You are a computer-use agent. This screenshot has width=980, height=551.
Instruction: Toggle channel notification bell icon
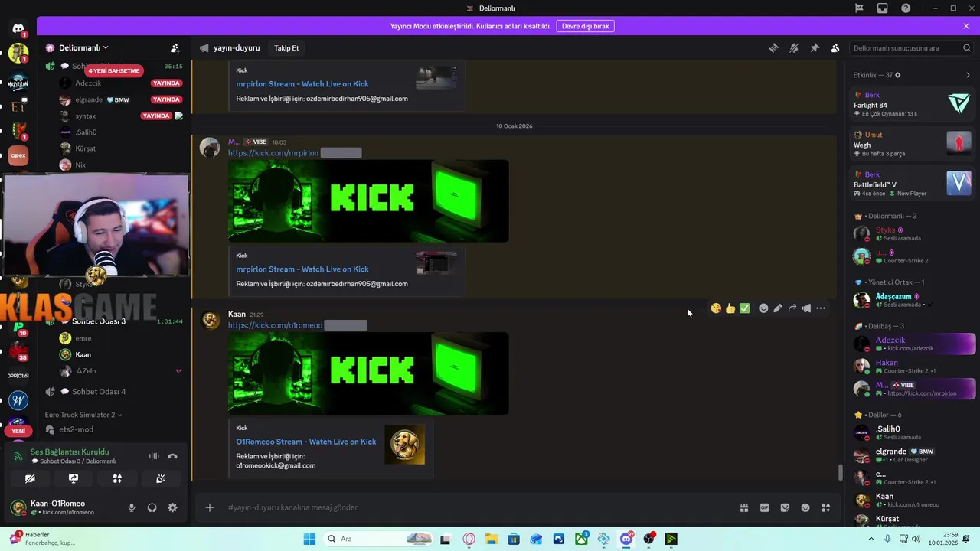click(794, 47)
